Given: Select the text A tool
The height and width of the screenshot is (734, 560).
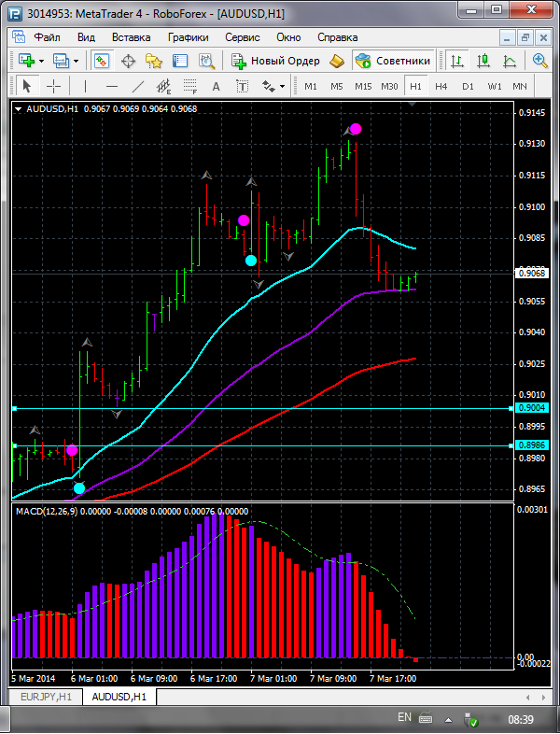Looking at the screenshot, I should pyautogui.click(x=217, y=86).
